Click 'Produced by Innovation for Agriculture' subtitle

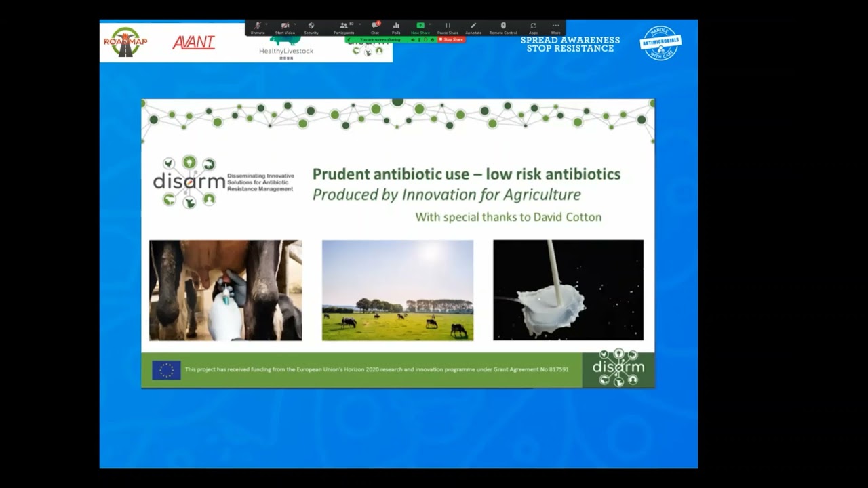447,195
